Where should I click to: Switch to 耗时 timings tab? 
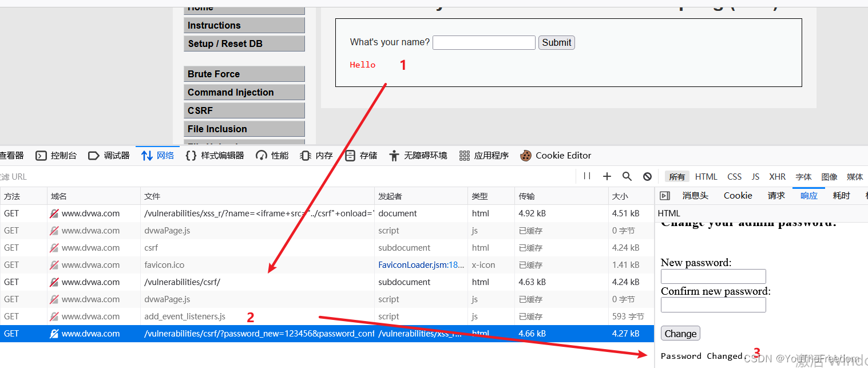click(x=842, y=196)
